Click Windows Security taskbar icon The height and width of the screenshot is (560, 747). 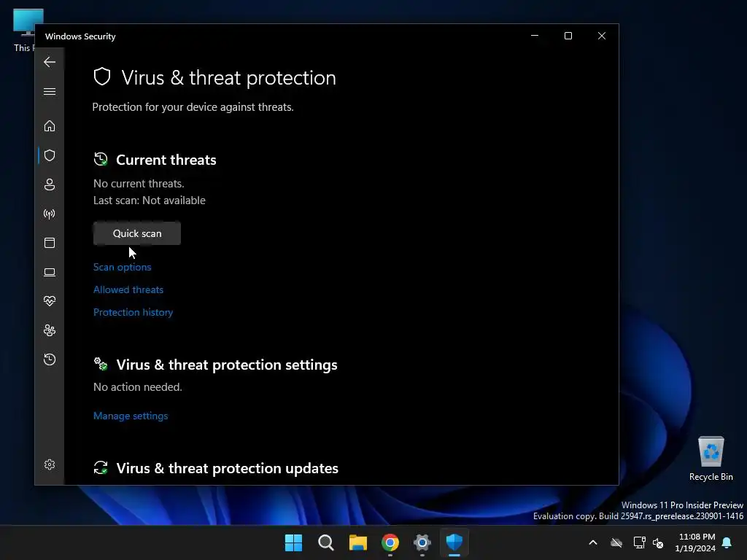pyautogui.click(x=454, y=542)
